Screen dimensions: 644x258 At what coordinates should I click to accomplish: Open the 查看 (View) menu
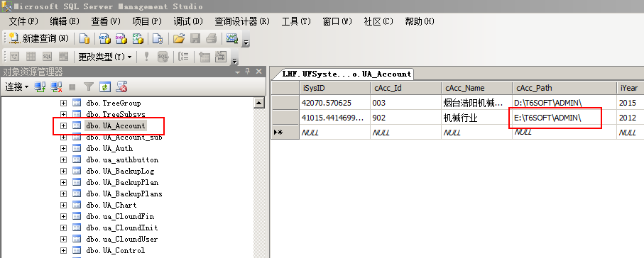pos(106,21)
